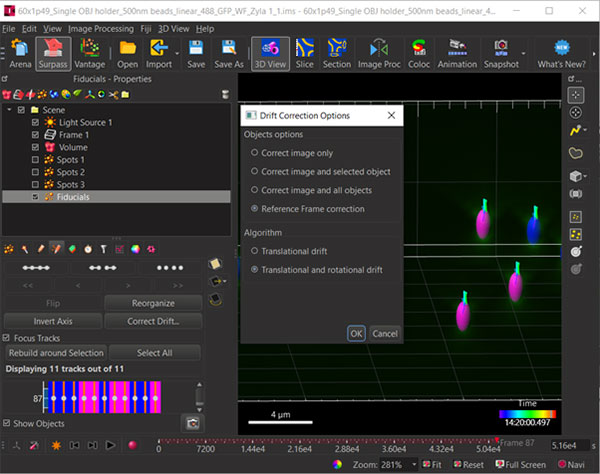
Task: Open the color wheel tab in properties
Action: [x=135, y=249]
